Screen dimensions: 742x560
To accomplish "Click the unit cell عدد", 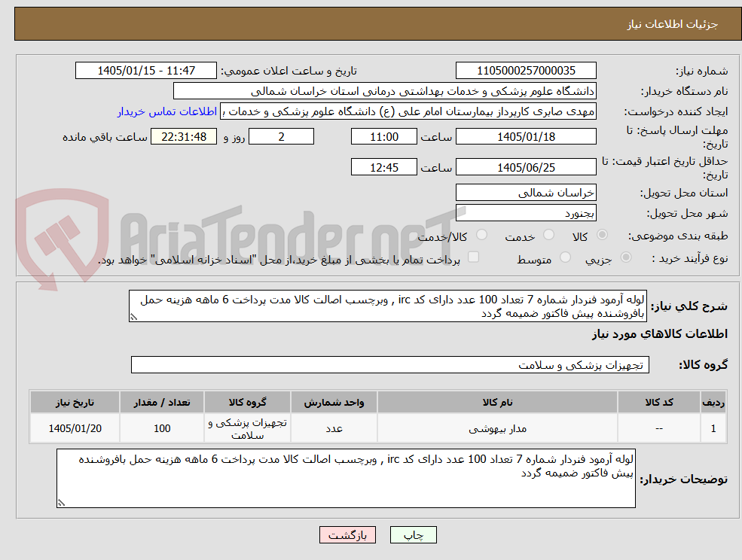I will tap(334, 428).
